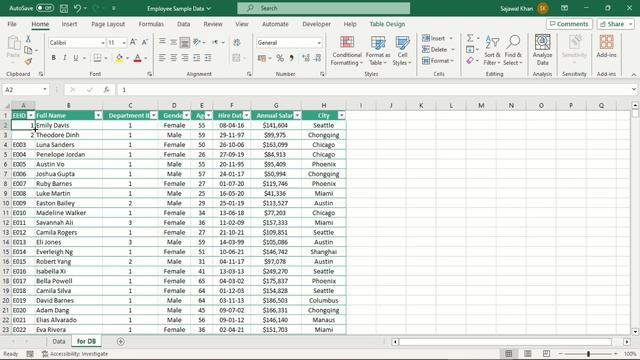
Task: Click the Clear eraser icon
Action: tap(470, 60)
